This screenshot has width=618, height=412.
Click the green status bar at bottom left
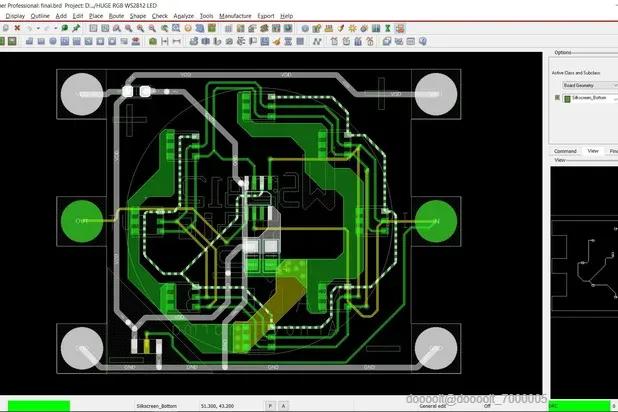pyautogui.click(x=39, y=406)
